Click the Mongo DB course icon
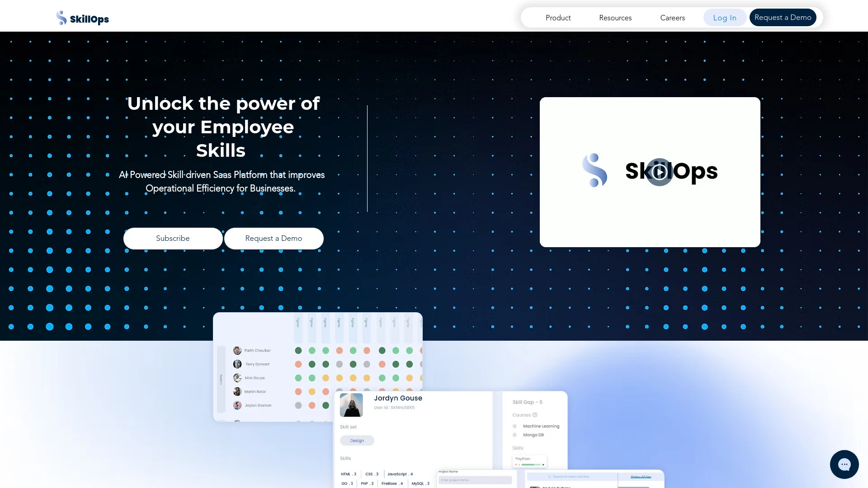The width and height of the screenshot is (868, 488). 514,435
